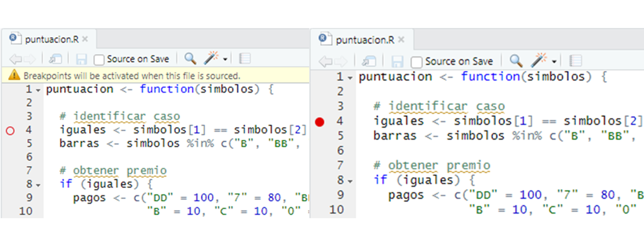The width and height of the screenshot is (644, 250).
Task: Select the puntuacion.R tab in left editor
Action: (51, 39)
